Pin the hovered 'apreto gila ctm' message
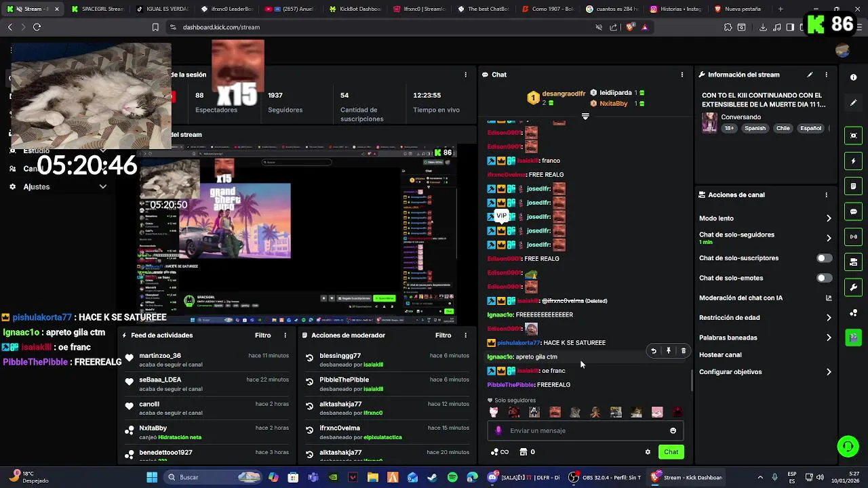 668,351
